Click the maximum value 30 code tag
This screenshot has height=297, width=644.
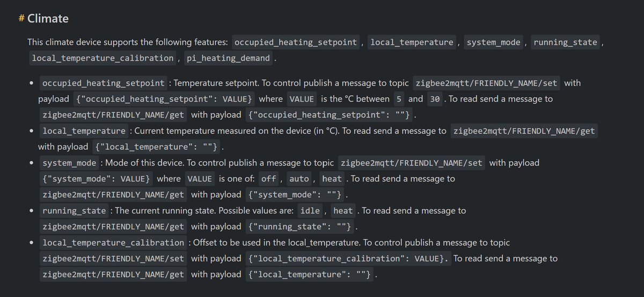click(434, 99)
